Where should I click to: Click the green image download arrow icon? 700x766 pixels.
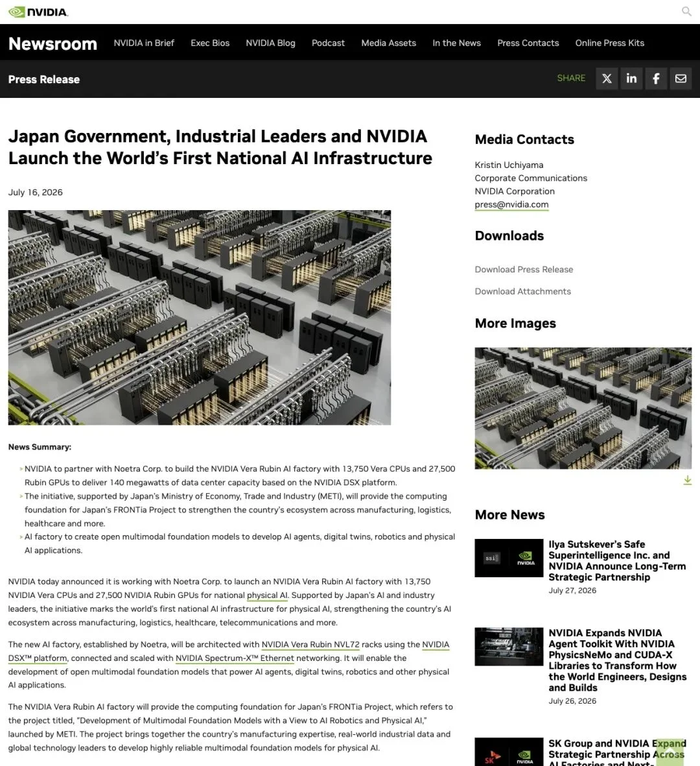click(x=687, y=480)
